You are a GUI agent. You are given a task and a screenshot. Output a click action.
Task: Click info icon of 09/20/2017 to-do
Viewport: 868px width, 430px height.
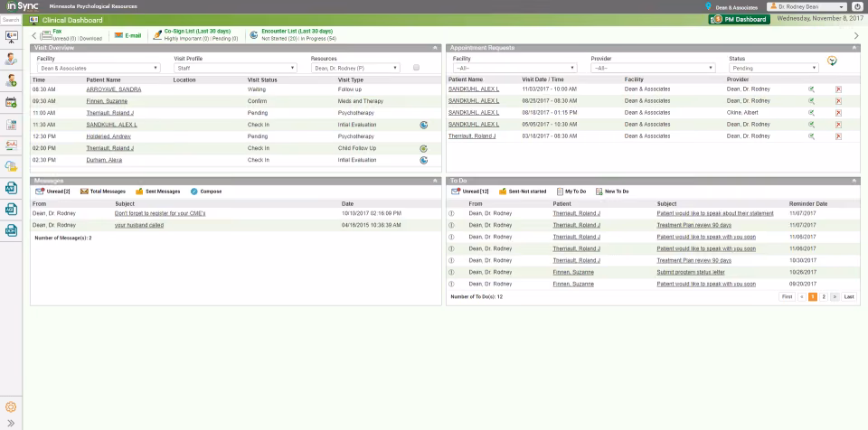[x=451, y=284]
